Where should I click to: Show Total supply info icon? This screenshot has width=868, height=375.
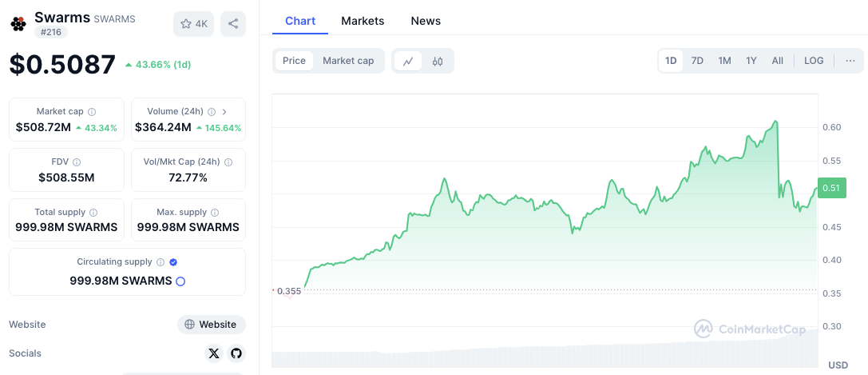[93, 212]
